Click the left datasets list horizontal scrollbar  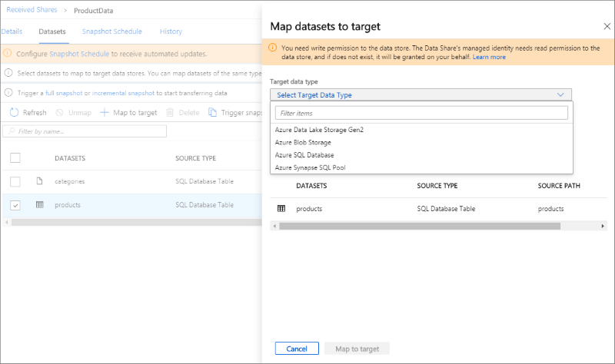tap(136, 222)
